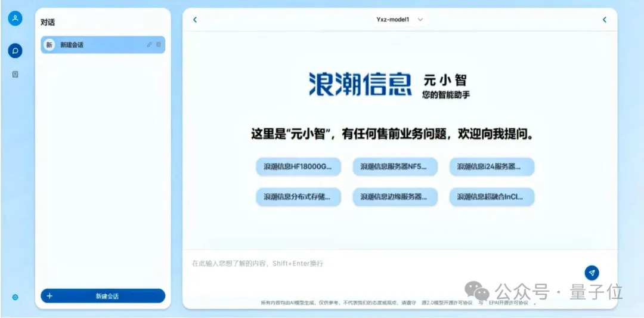Open settings via the gear icon
This screenshot has height=318, width=644.
click(x=15, y=297)
